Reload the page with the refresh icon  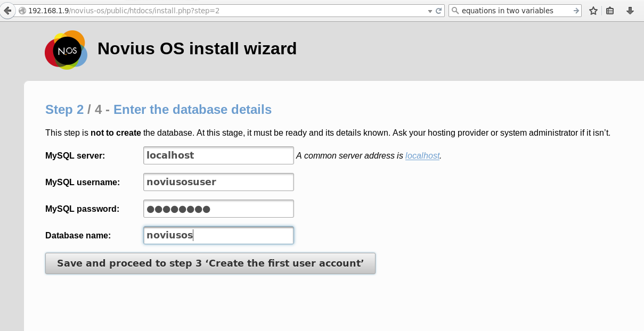[x=439, y=11]
